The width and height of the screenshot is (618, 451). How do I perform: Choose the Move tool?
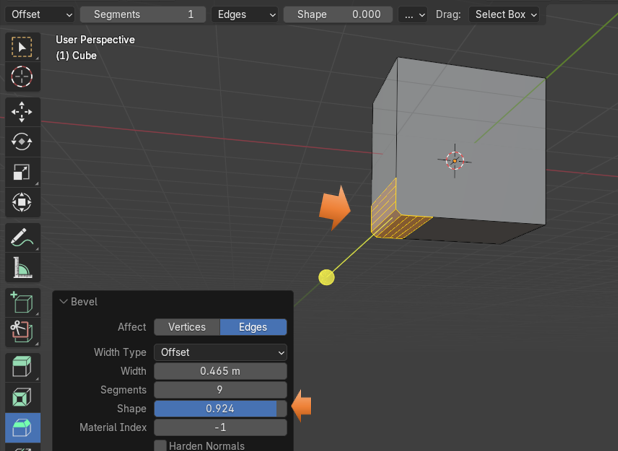click(x=22, y=112)
